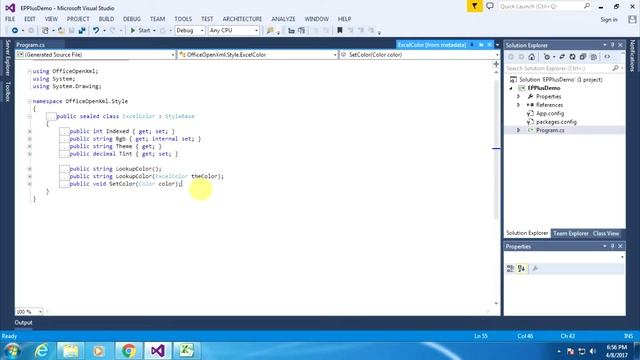640x360 pixels.
Task: Click the Open File folder icon
Action: point(61,30)
